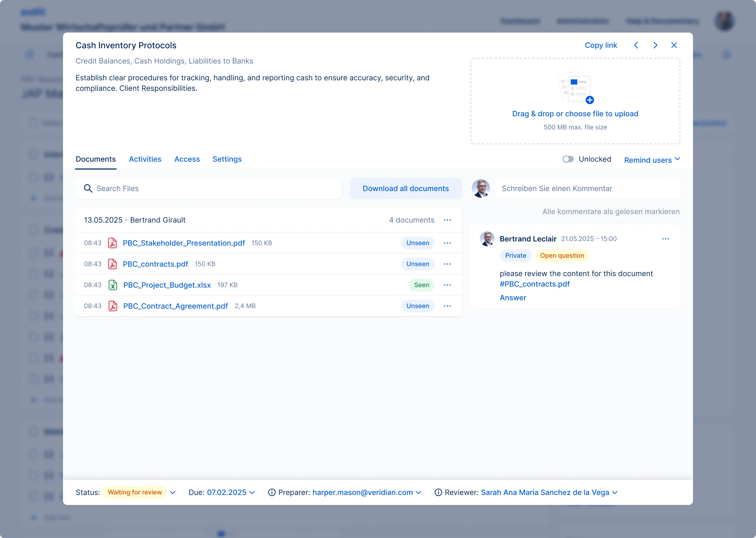
Task: Open Preparer harper.mason@veridian.com dropdown
Action: (x=367, y=492)
